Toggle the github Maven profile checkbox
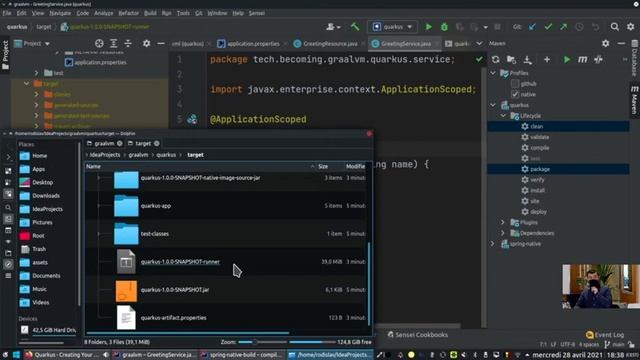640x360 pixels. [x=515, y=84]
